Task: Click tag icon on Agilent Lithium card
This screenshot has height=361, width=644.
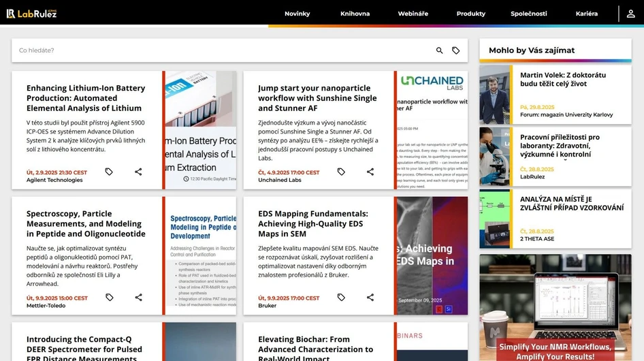Action: pyautogui.click(x=109, y=172)
